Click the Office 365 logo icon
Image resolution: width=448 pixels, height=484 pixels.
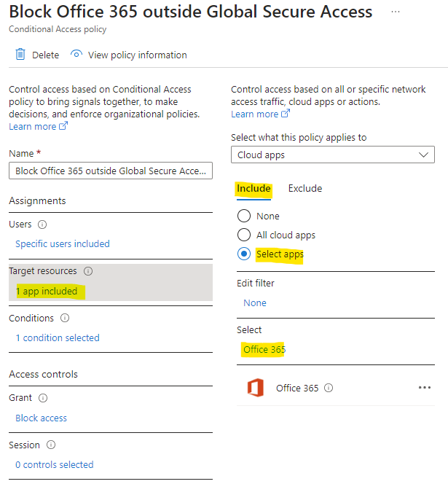256,387
